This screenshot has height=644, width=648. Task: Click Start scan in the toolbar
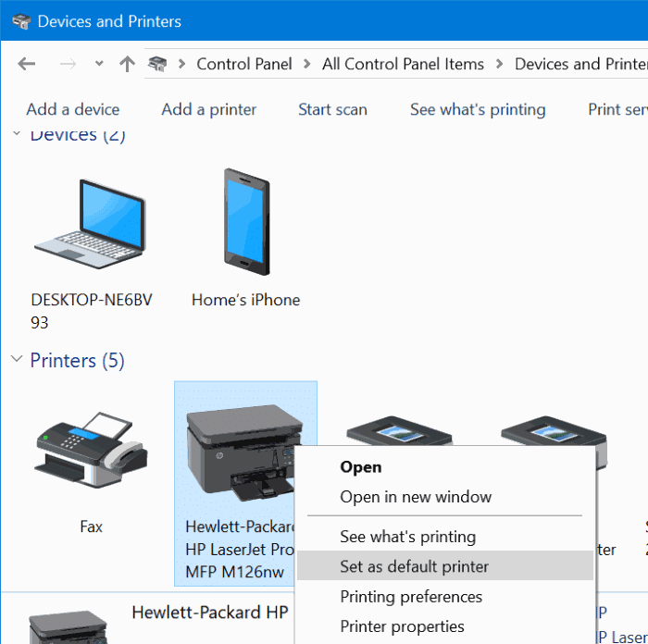(332, 109)
